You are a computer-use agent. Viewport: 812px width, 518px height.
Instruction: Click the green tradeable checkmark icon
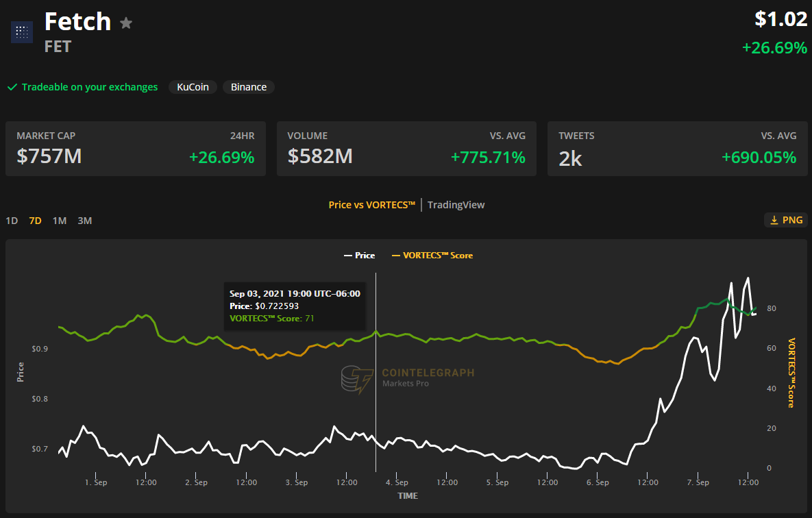coord(12,87)
